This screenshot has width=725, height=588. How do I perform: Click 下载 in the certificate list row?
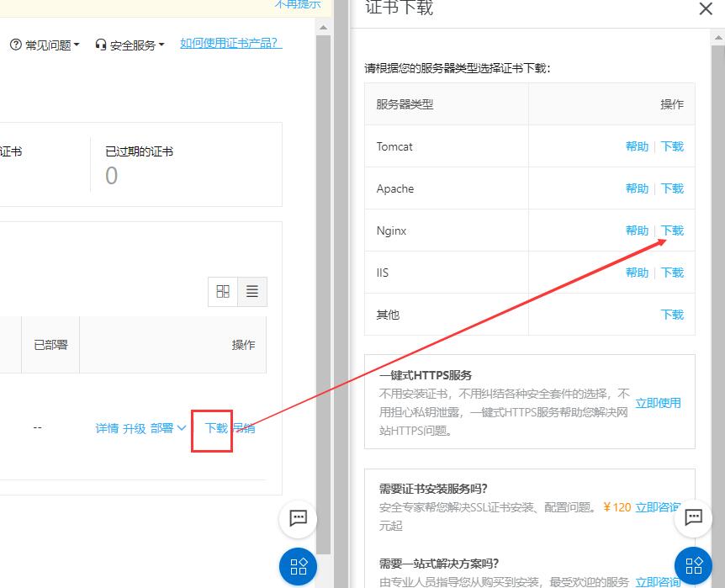point(216,428)
